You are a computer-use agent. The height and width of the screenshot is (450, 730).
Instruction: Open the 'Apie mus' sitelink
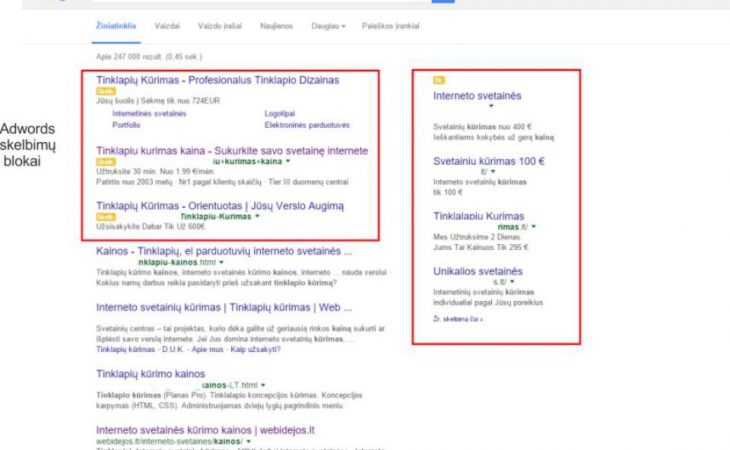coord(207,349)
